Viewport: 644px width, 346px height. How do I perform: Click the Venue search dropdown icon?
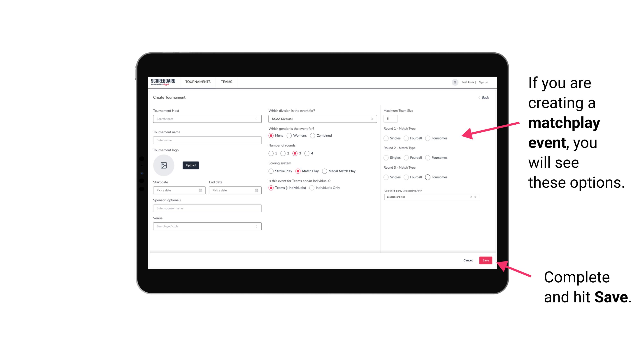(256, 226)
